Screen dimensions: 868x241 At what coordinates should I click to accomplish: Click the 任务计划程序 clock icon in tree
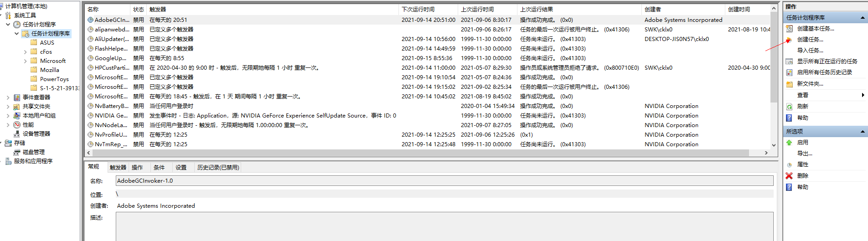coord(17,25)
